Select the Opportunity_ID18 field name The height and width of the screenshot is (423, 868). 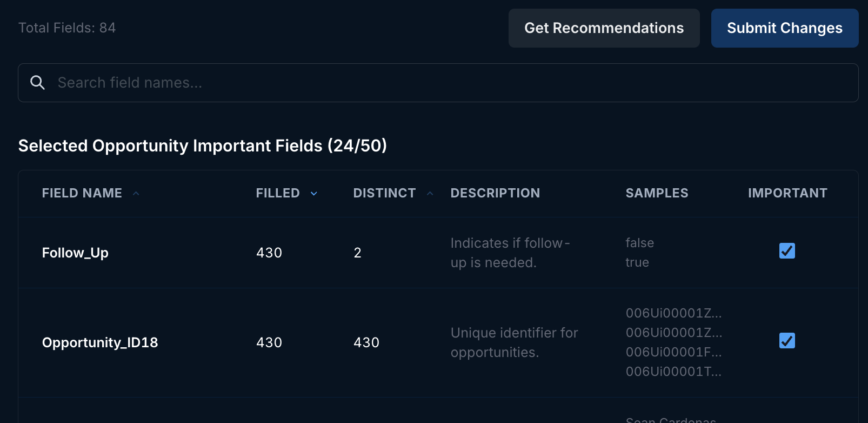pyautogui.click(x=100, y=342)
